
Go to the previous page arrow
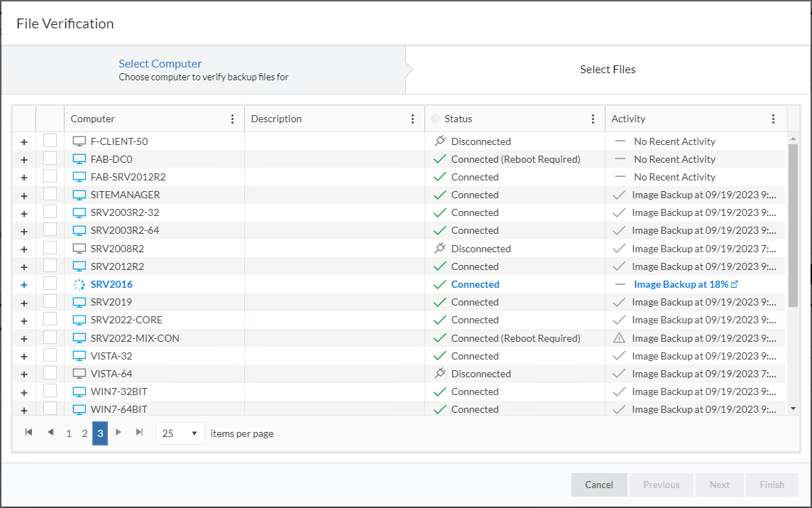click(x=50, y=433)
